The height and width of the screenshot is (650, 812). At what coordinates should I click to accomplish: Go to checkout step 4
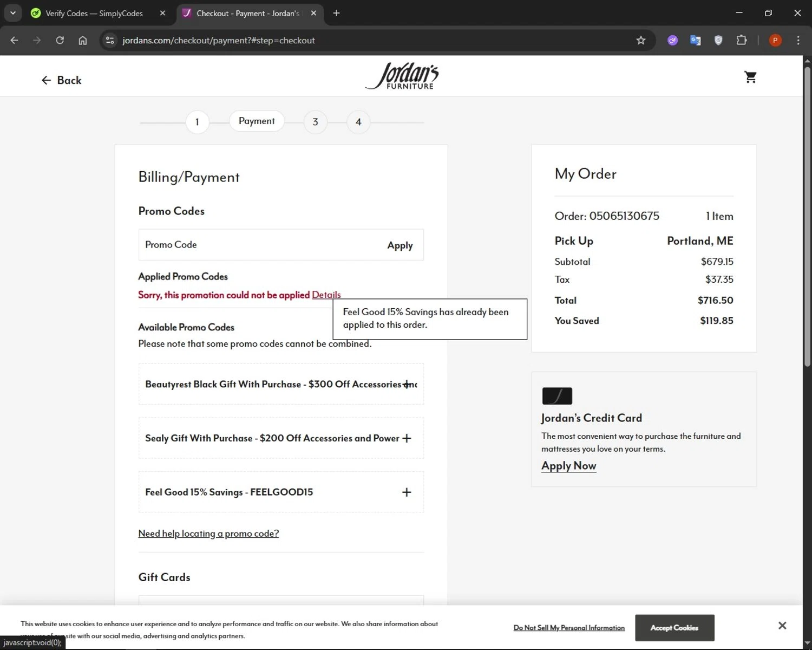tap(358, 122)
